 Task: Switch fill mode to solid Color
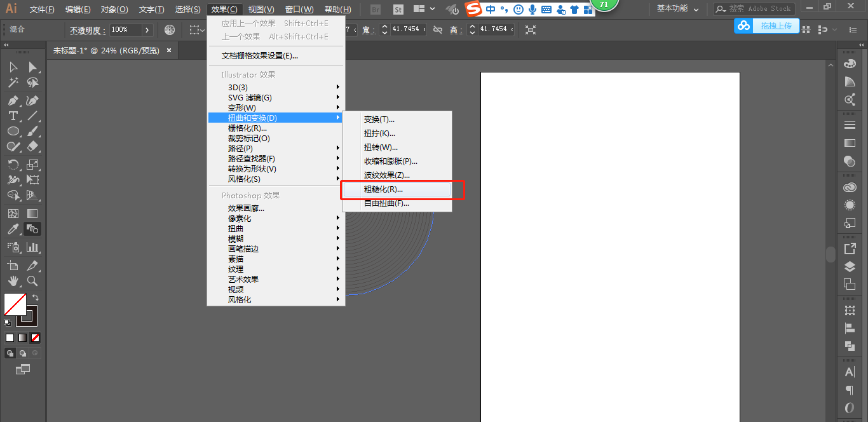(x=10, y=337)
